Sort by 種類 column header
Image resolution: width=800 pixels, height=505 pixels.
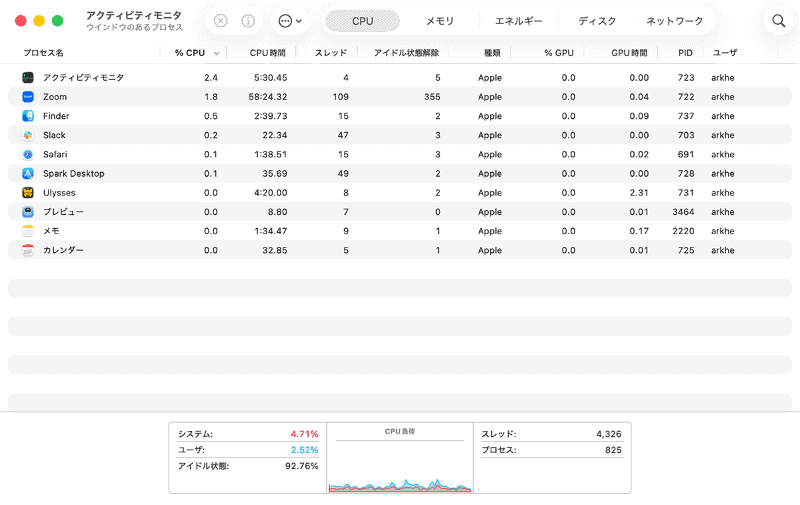point(492,53)
